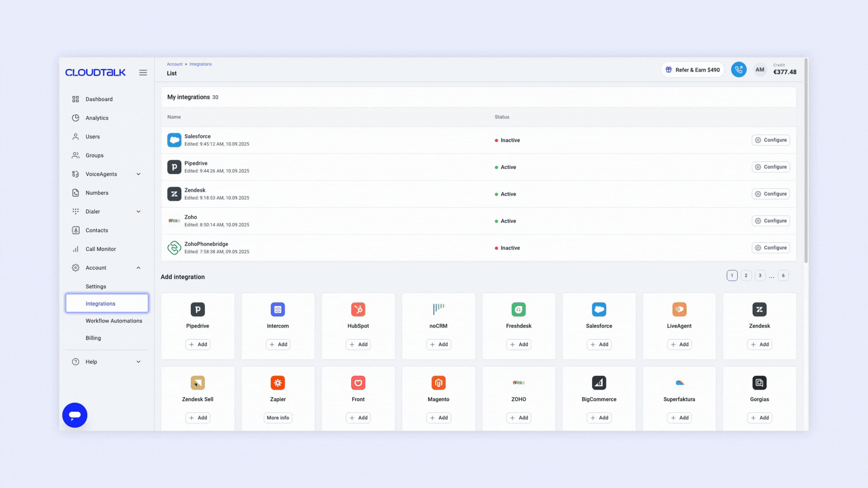The image size is (868, 488).
Task: Go to the Billing menu item
Action: (x=93, y=338)
